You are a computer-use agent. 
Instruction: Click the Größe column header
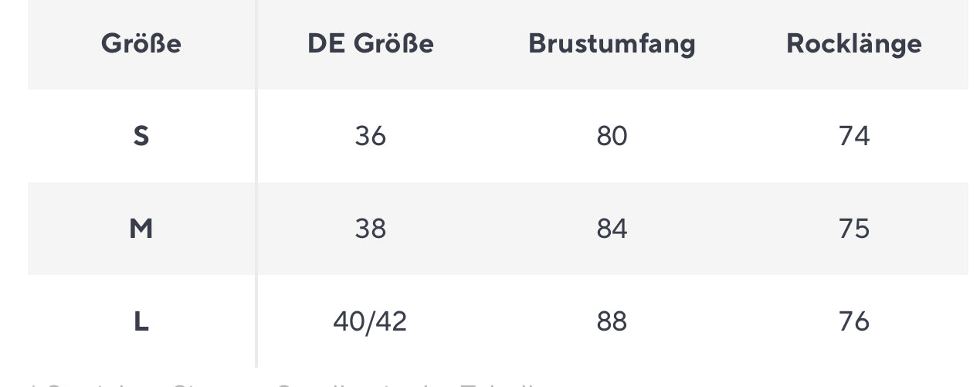click(x=141, y=43)
